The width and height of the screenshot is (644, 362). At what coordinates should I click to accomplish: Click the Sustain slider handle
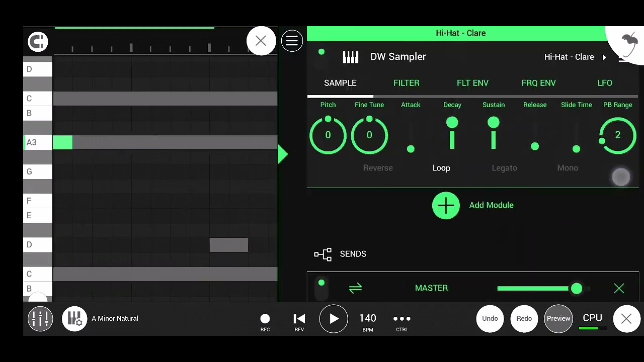pos(494,122)
